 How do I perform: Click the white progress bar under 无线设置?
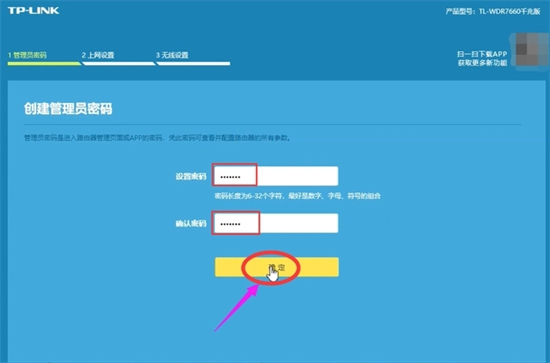[193, 63]
